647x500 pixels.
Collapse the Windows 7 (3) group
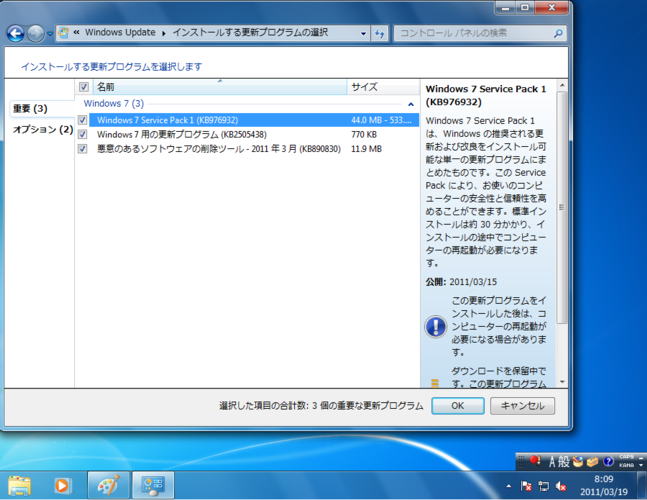click(411, 104)
